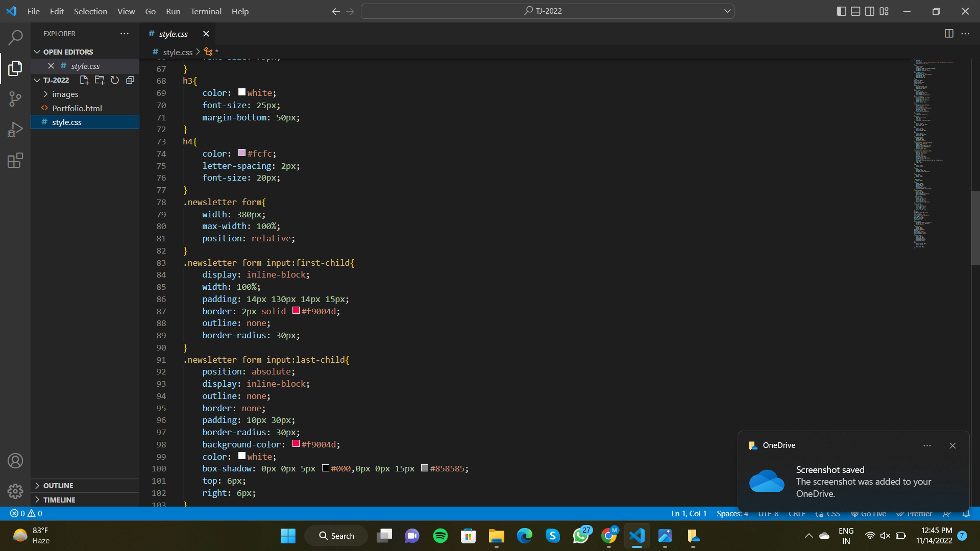Refresh the TJ-2022 explorer
The height and width of the screenshot is (551, 980).
click(115, 80)
